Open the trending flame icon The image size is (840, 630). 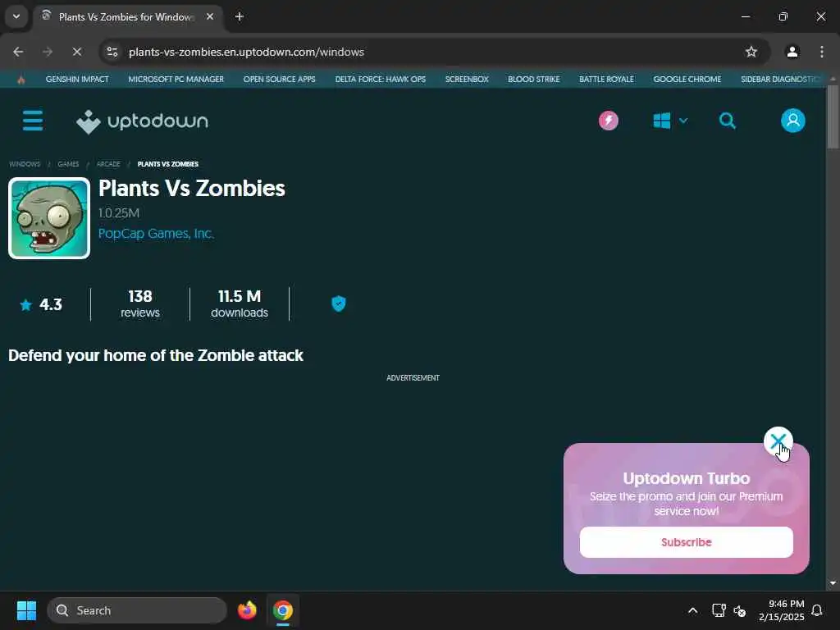pyautogui.click(x=21, y=80)
